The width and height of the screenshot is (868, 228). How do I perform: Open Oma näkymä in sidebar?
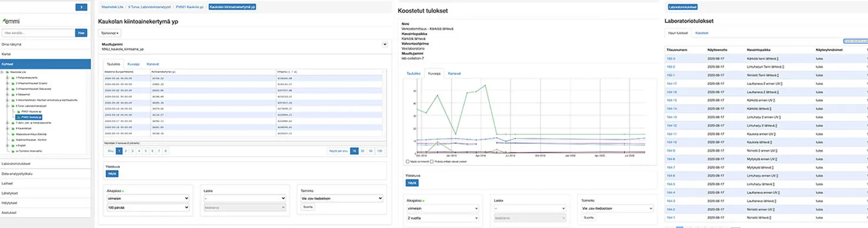pos(45,44)
